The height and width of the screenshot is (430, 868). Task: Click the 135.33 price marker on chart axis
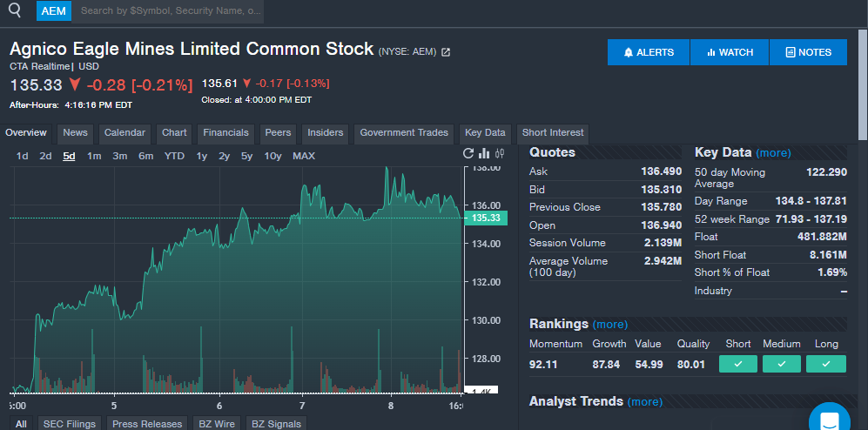487,218
